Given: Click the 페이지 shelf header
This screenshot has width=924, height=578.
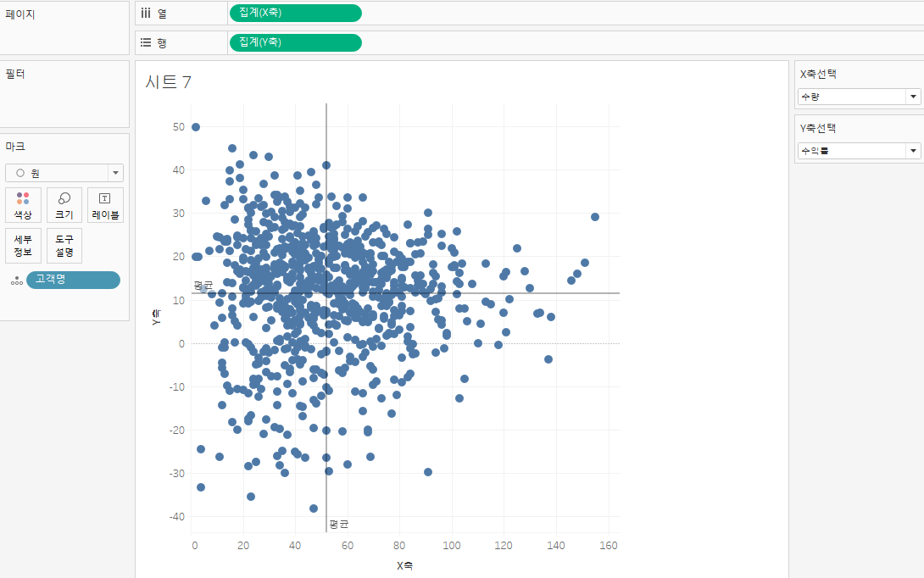Looking at the screenshot, I should (20, 14).
